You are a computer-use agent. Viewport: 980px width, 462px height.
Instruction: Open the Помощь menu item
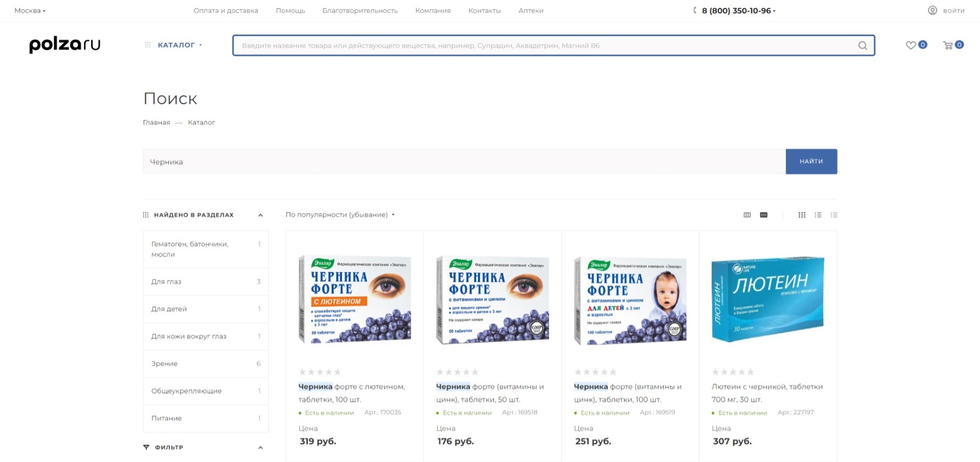[290, 10]
